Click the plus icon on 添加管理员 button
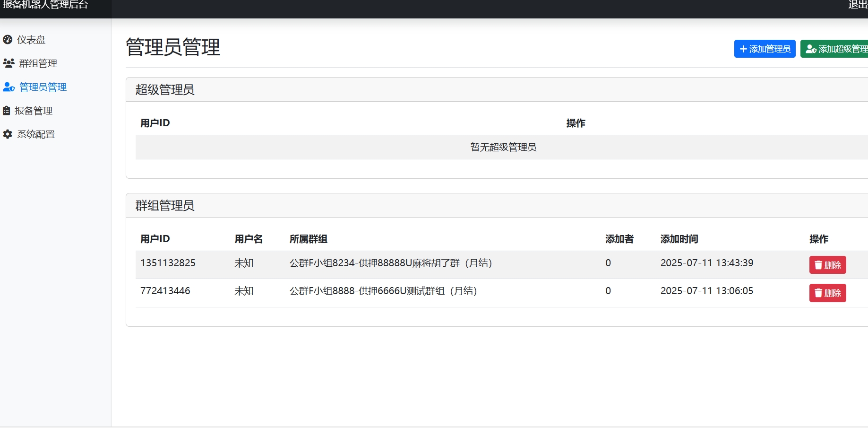868x428 pixels. [x=743, y=49]
